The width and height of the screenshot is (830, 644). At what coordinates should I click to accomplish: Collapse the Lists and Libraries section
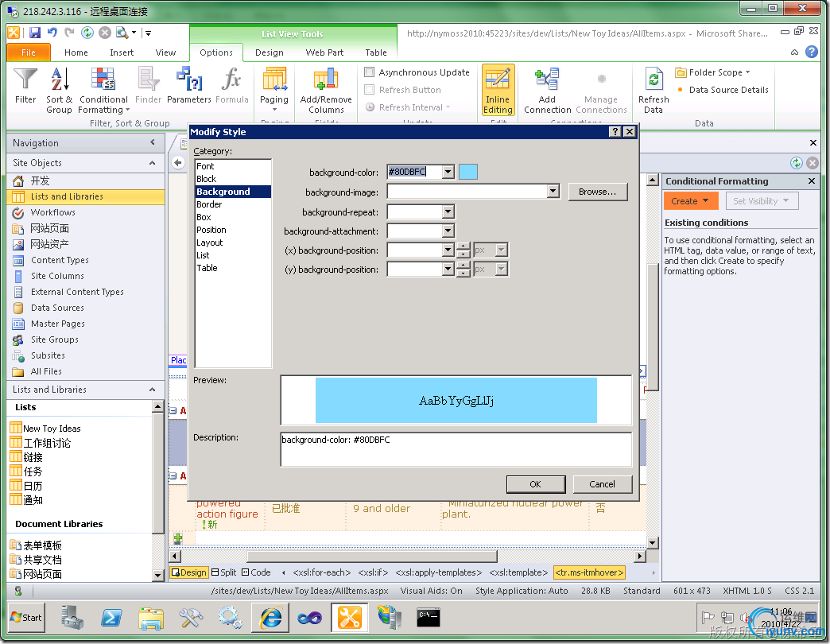pyautogui.click(x=153, y=390)
